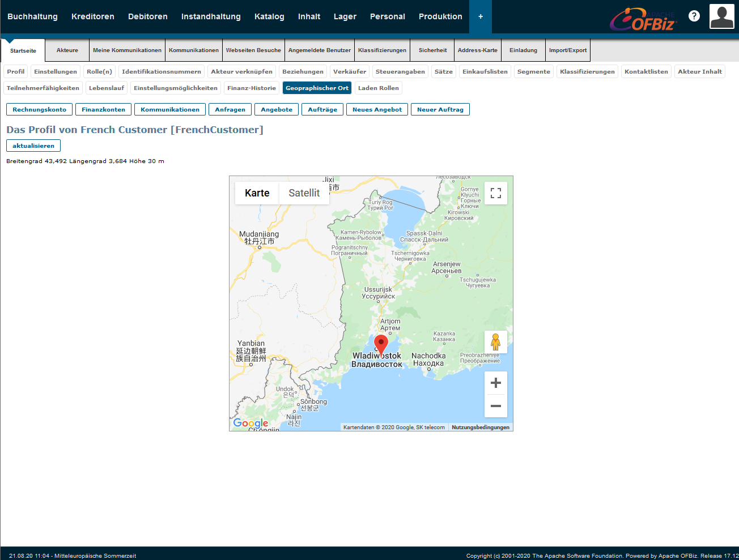Go to the Profil sub-tab
Screen dimensions: 739x560
16,71
